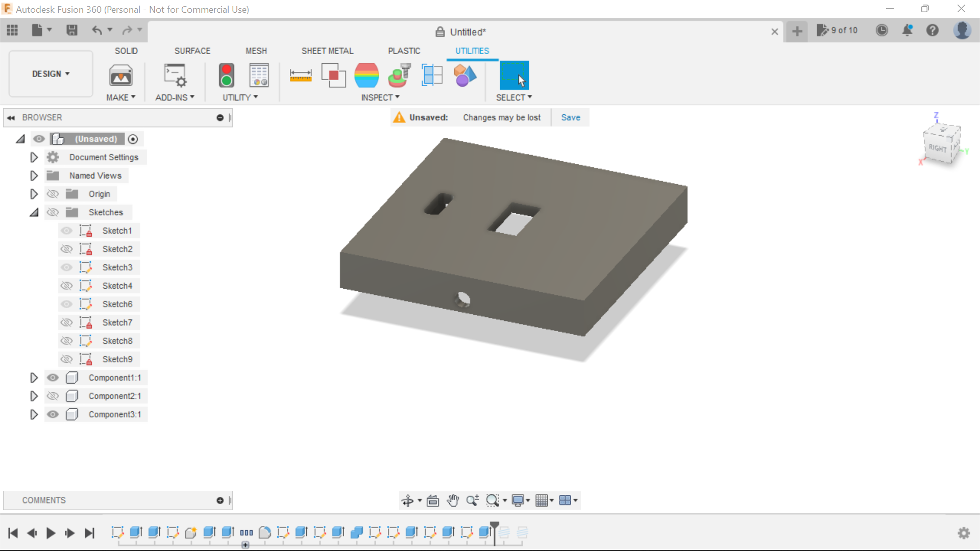Viewport: 980px width, 551px height.
Task: Collapse the Sketches folder
Action: [x=34, y=212]
